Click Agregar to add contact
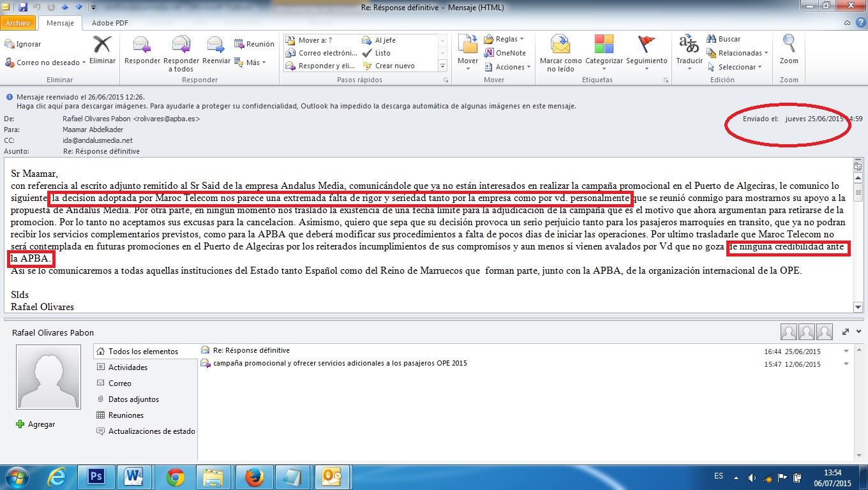The image size is (868, 490). (36, 424)
